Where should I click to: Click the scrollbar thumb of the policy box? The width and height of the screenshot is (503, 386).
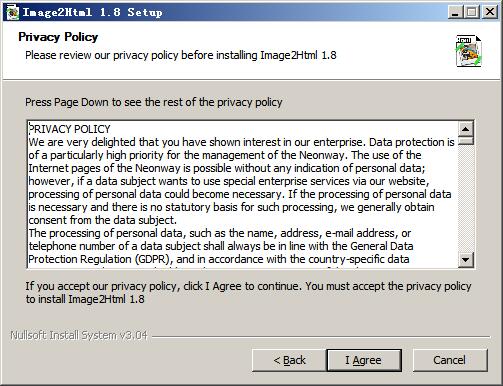[x=466, y=141]
